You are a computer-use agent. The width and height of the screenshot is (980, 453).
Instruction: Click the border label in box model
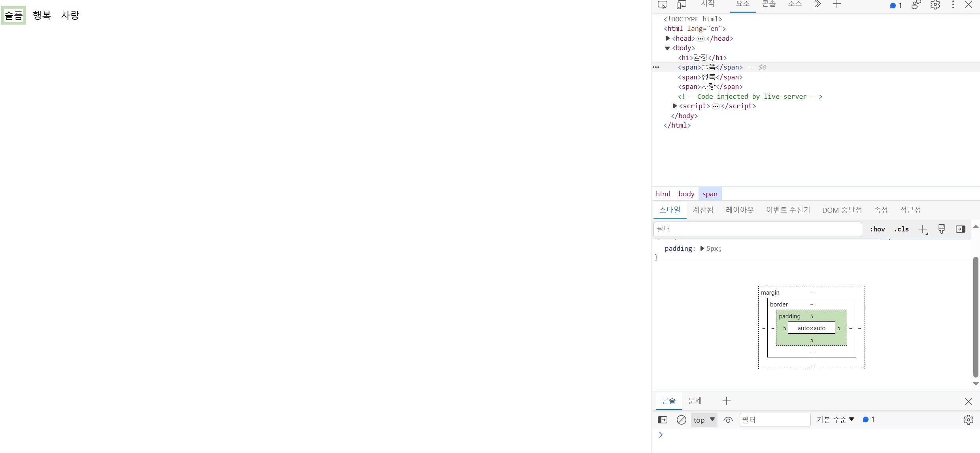coord(779,305)
